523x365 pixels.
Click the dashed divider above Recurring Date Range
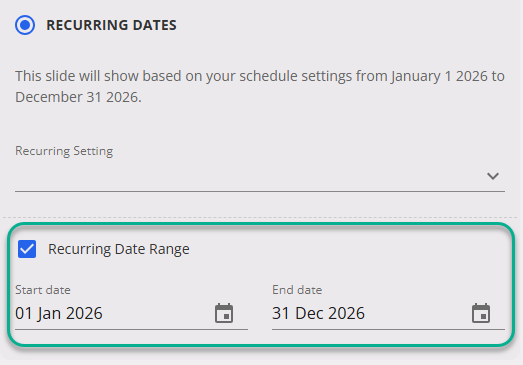pos(260,218)
